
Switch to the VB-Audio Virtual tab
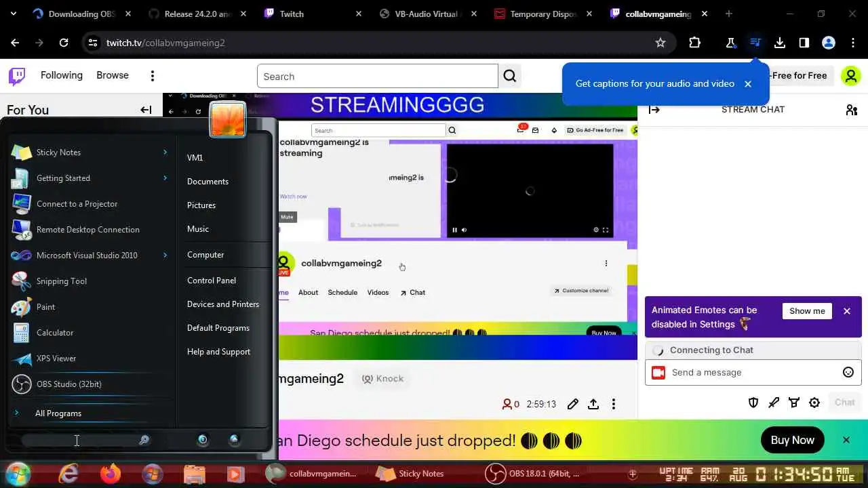pyautogui.click(x=429, y=14)
